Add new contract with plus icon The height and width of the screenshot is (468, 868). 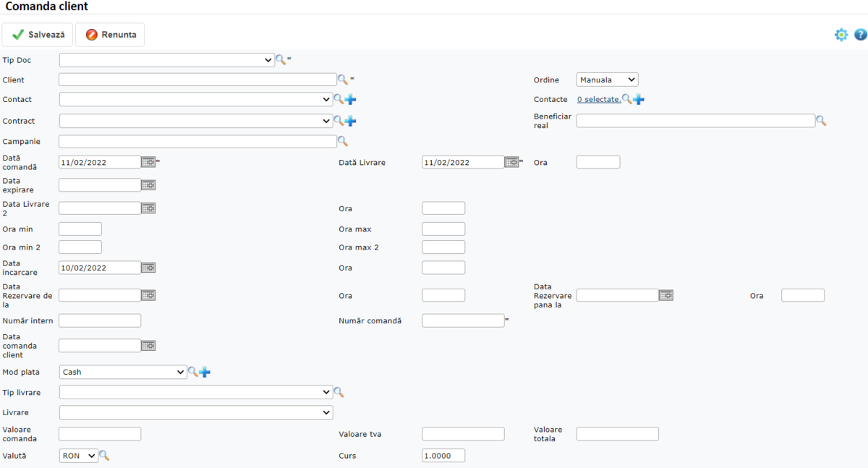point(351,121)
